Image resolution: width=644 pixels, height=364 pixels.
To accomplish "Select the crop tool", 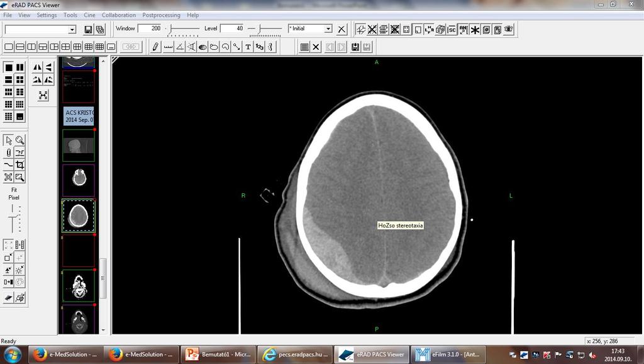I will [x=19, y=165].
